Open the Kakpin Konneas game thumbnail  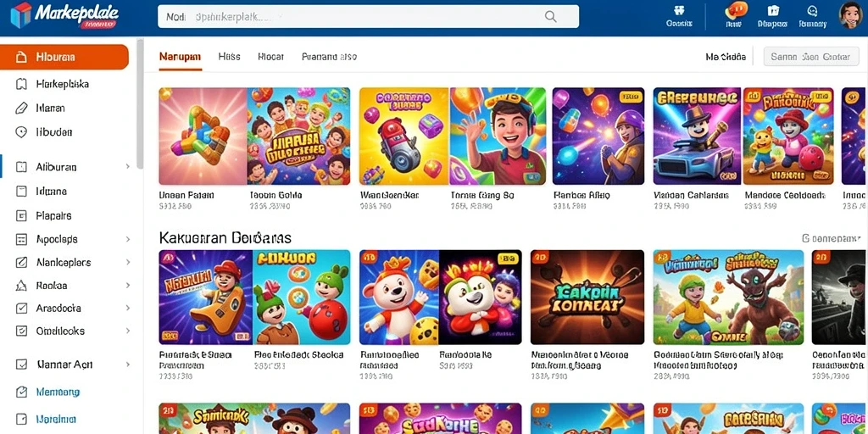(x=587, y=298)
